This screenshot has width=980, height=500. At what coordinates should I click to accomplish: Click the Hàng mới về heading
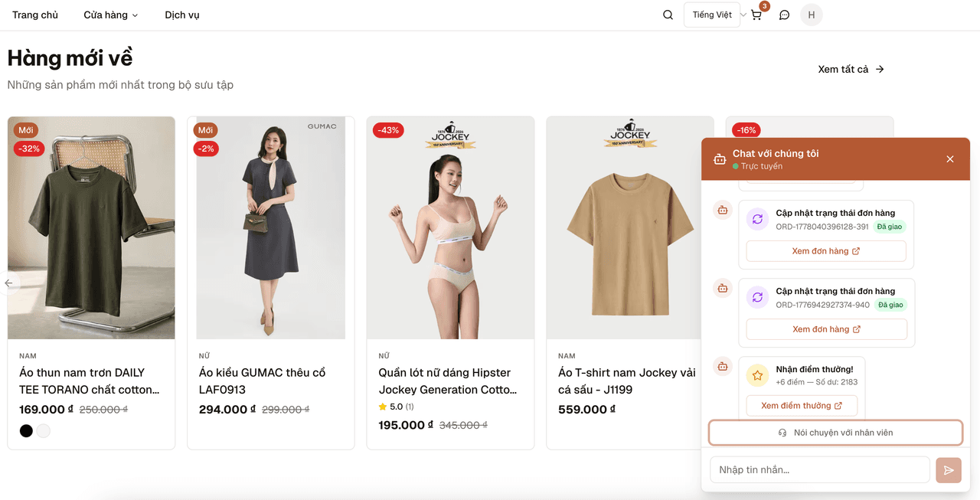point(70,57)
